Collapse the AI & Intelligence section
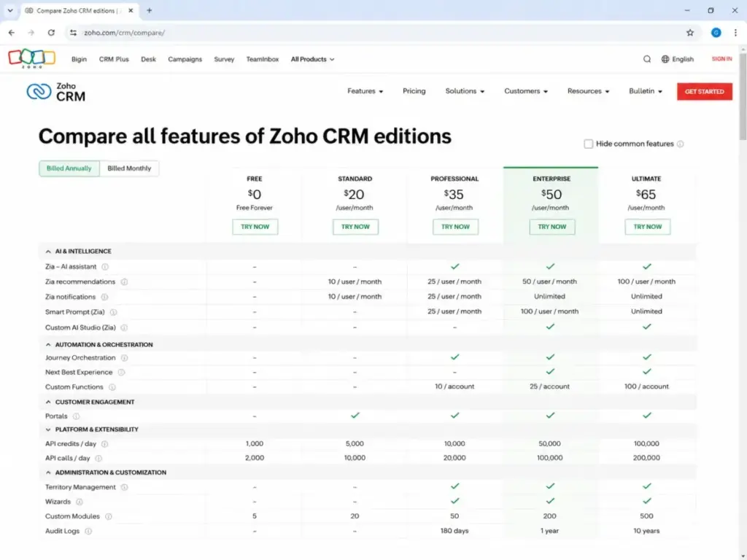This screenshot has height=560, width=747. click(x=48, y=252)
